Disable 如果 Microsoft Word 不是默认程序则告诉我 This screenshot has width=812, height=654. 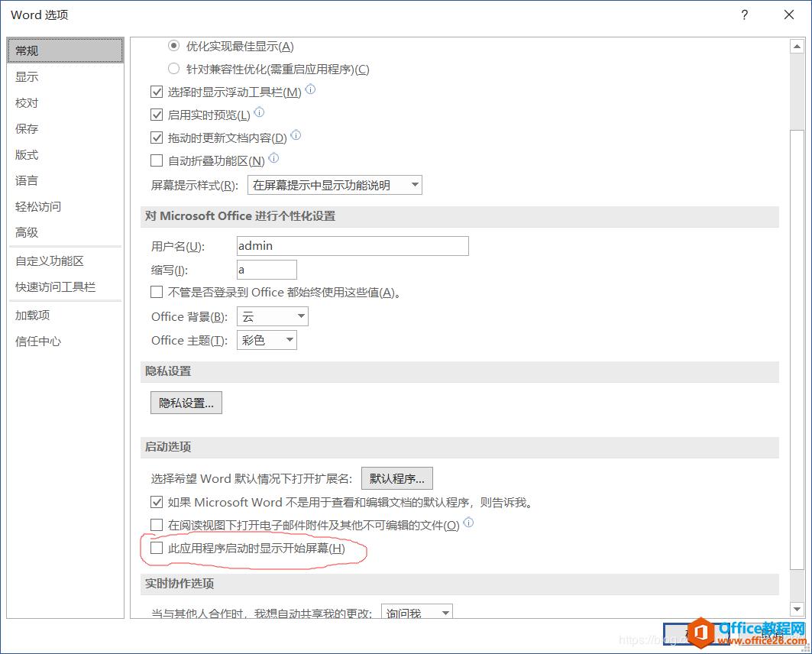(x=157, y=502)
